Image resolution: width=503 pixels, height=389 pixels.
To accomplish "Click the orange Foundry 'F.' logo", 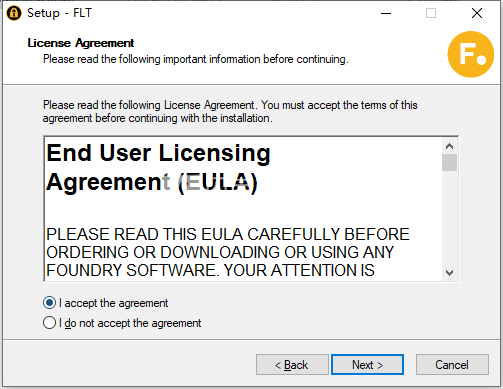I will pyautogui.click(x=470, y=54).
